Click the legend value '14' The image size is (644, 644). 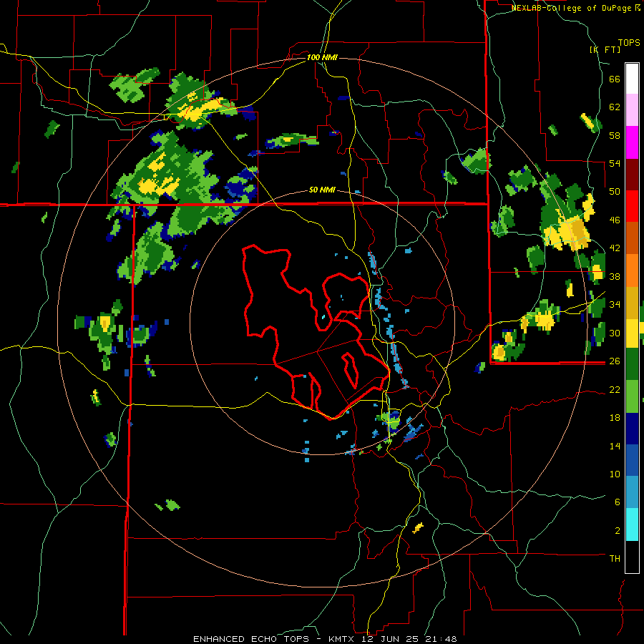click(x=615, y=446)
